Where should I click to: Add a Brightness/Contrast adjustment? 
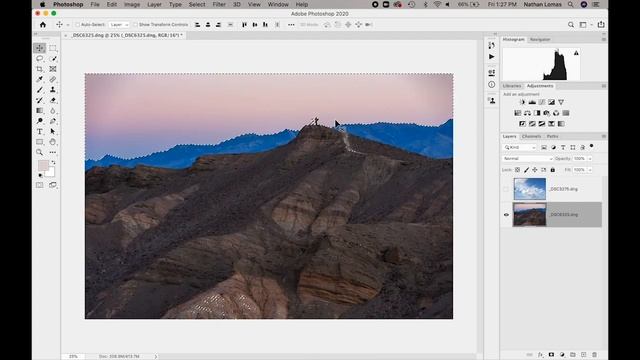coord(522,102)
